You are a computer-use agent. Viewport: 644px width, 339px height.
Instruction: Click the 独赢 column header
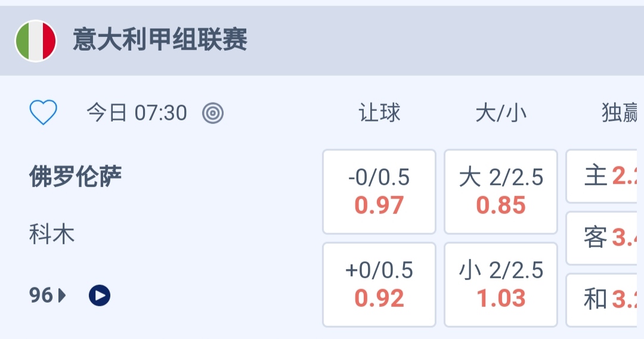pos(620,113)
